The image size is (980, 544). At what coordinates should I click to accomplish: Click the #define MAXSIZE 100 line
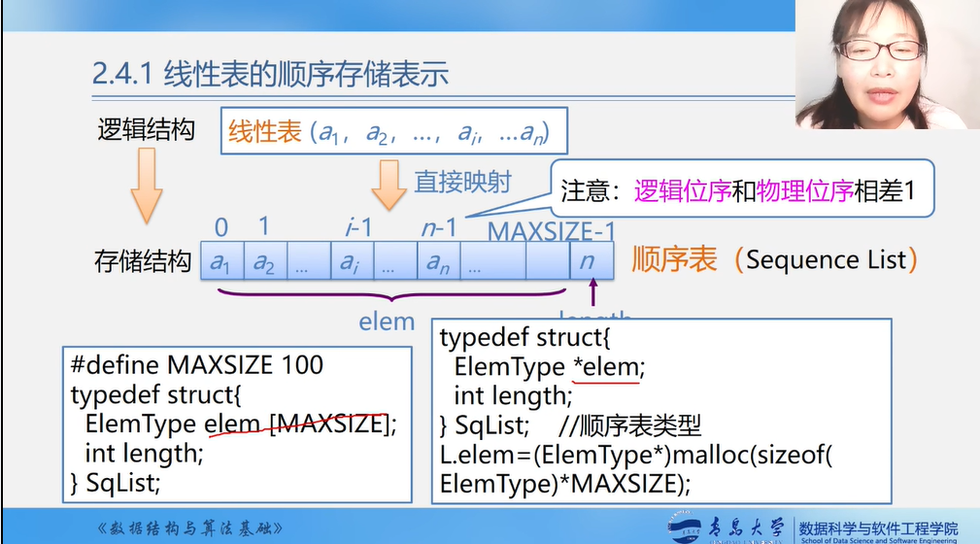point(196,365)
